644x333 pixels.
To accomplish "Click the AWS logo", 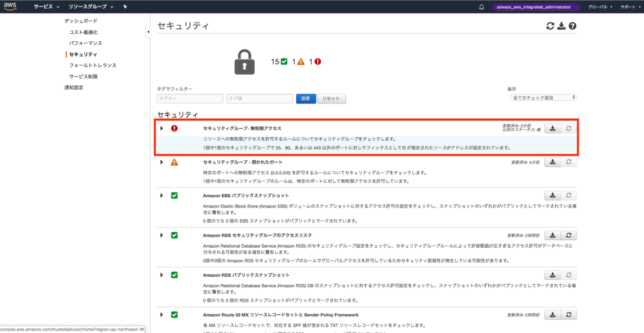I will click(9, 7).
